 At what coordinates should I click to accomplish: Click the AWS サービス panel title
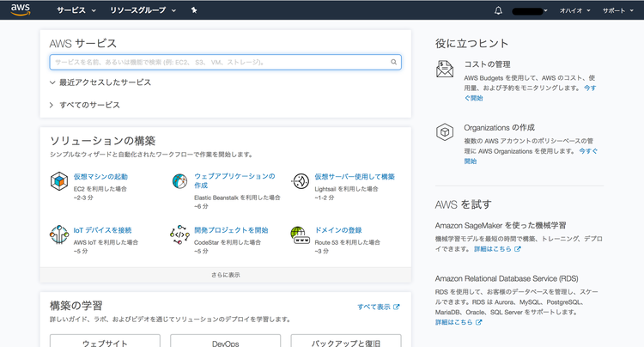pyautogui.click(x=83, y=44)
